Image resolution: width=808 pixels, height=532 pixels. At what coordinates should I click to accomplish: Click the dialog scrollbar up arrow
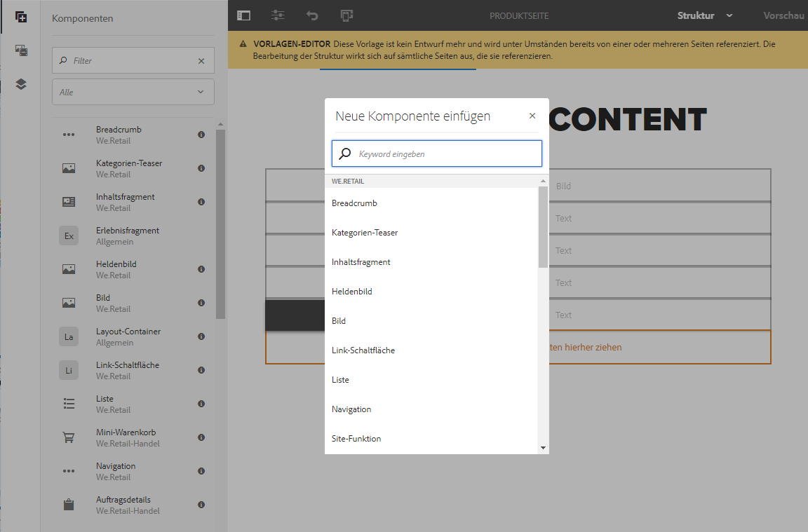tap(543, 181)
